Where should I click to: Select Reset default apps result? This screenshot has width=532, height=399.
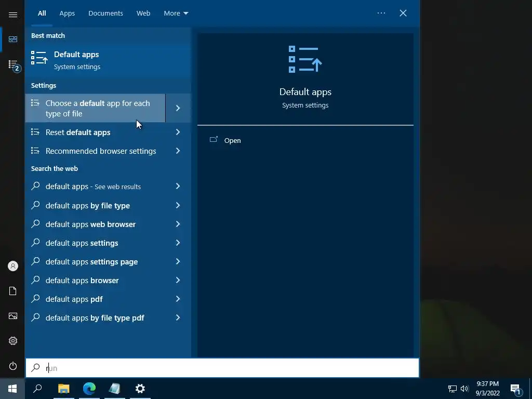pos(96,132)
